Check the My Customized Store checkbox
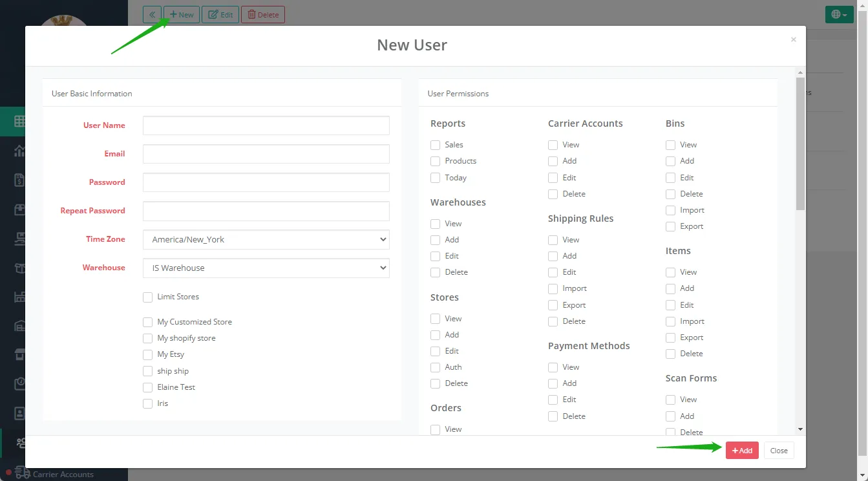Screen dimensions: 868x481 click(x=148, y=322)
